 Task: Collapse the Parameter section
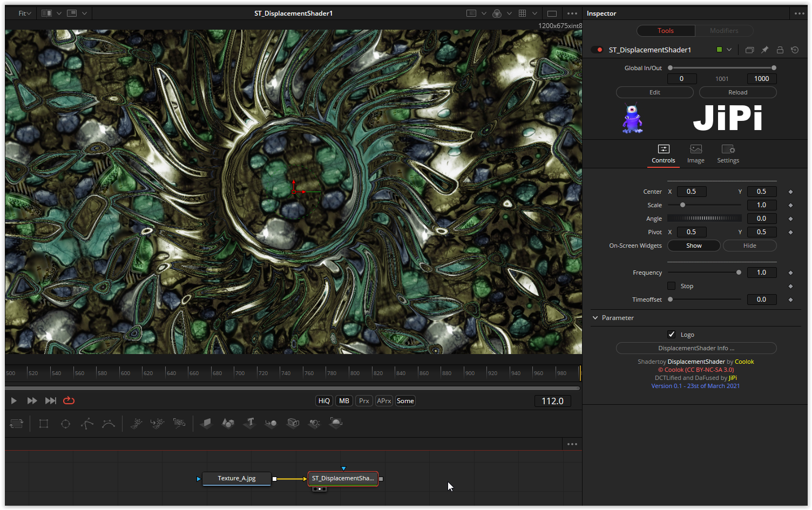click(596, 318)
